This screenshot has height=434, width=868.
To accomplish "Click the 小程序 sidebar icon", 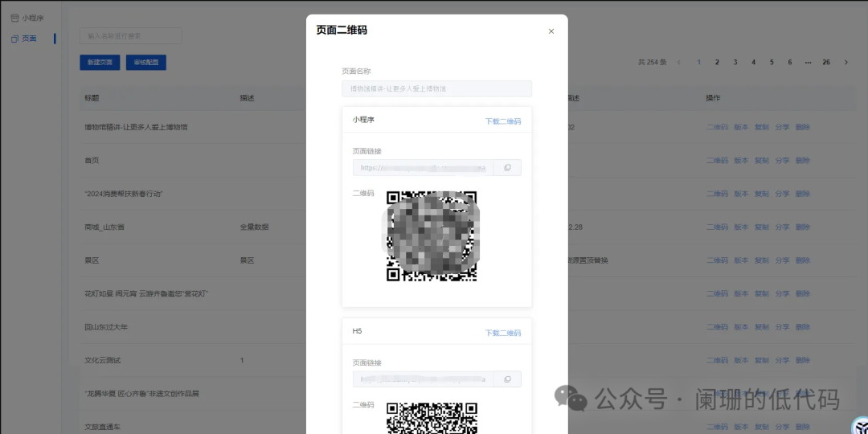I will tap(14, 18).
